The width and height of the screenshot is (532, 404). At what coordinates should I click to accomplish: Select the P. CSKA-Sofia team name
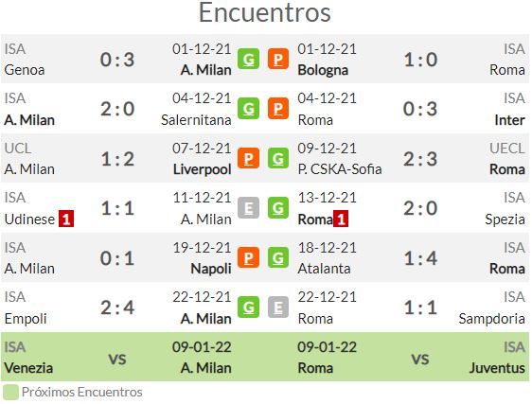point(340,169)
